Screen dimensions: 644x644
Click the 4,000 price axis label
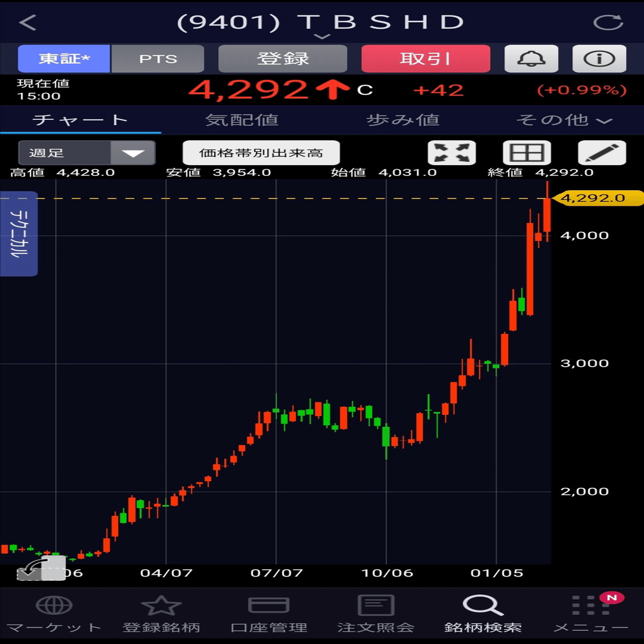[x=584, y=236]
